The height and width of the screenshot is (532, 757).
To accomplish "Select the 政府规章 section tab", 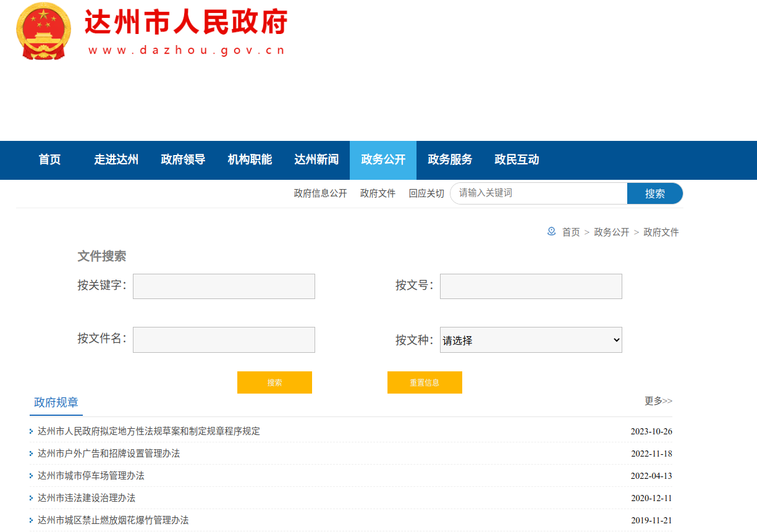I will [56, 403].
